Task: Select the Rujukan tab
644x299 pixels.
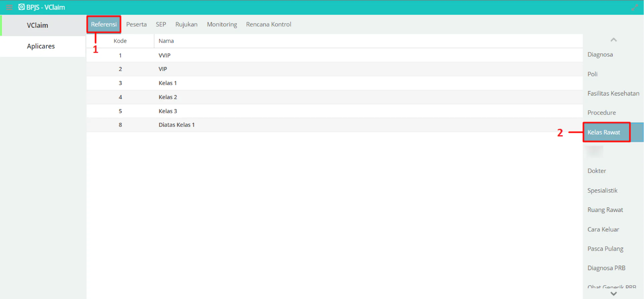Action: coord(186,24)
